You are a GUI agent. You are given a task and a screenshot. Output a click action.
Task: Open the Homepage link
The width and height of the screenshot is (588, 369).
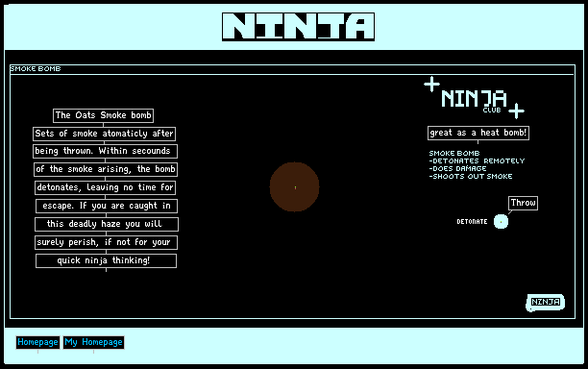pos(37,342)
